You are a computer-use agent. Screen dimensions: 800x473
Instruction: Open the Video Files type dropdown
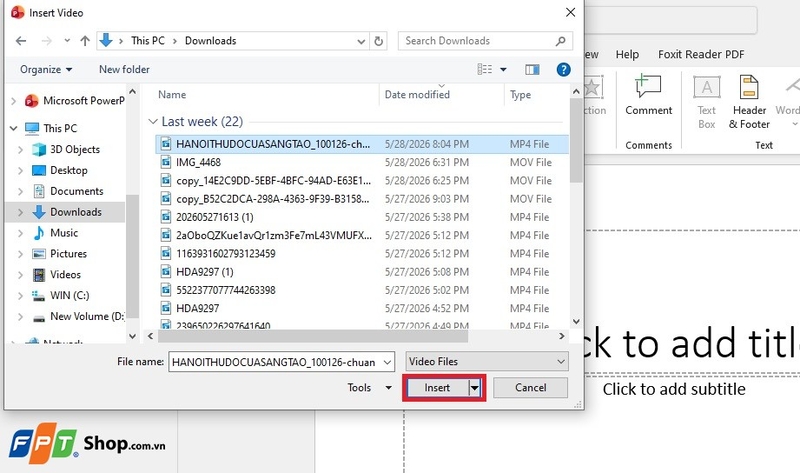tap(487, 362)
